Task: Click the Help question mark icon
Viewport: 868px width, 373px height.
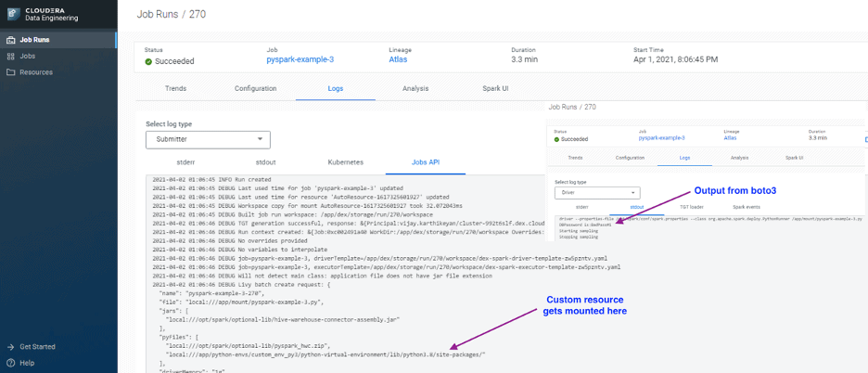Action: tap(11, 363)
